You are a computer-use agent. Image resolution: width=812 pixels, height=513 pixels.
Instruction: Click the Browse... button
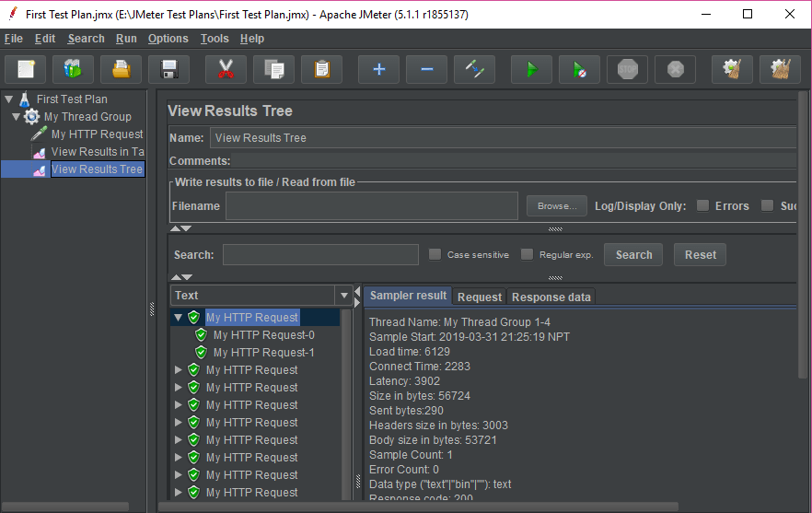coord(557,205)
